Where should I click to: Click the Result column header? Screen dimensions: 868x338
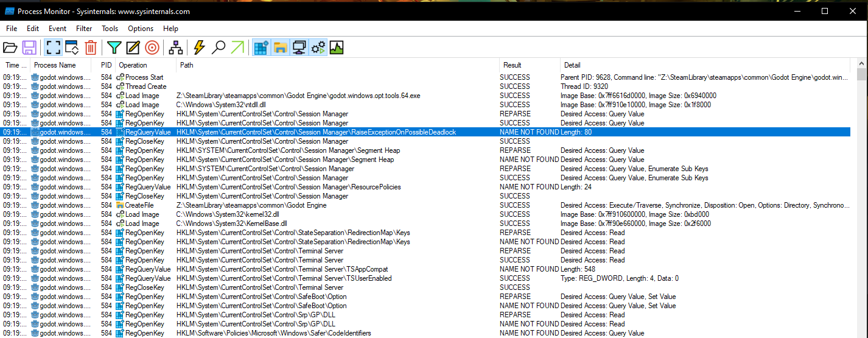click(512, 65)
